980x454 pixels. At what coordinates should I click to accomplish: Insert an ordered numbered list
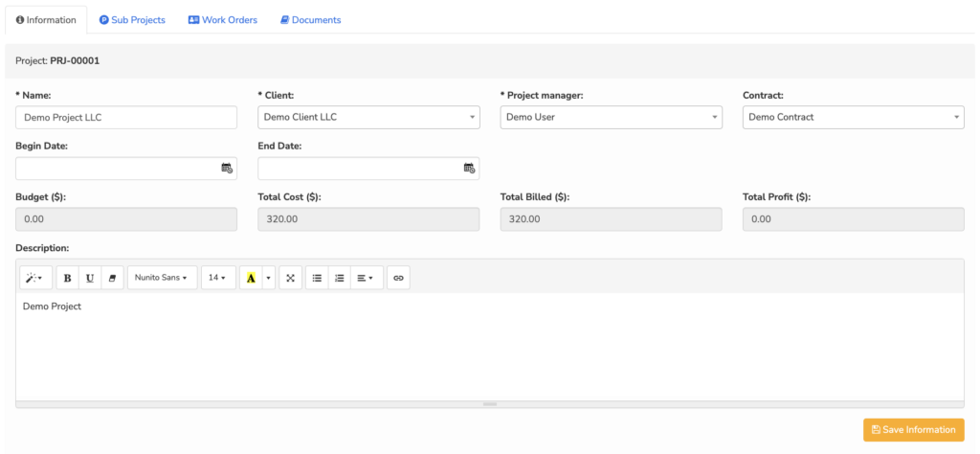coord(340,278)
